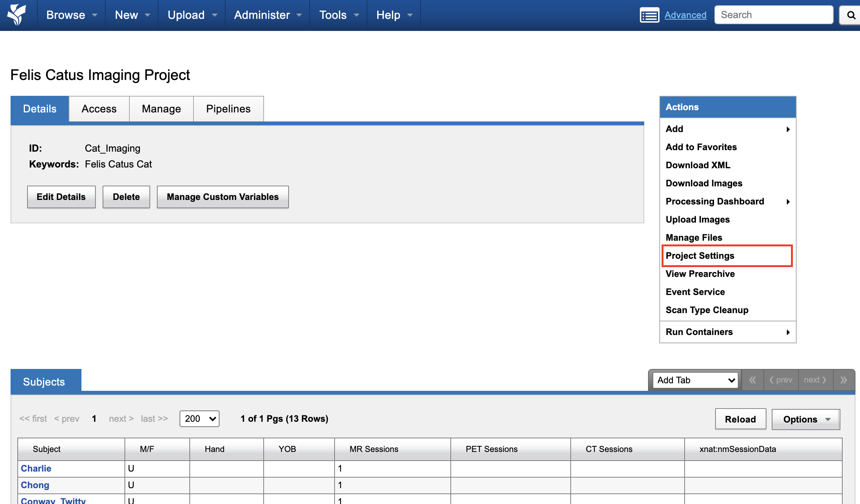Open the Options dropdown button

pos(806,419)
